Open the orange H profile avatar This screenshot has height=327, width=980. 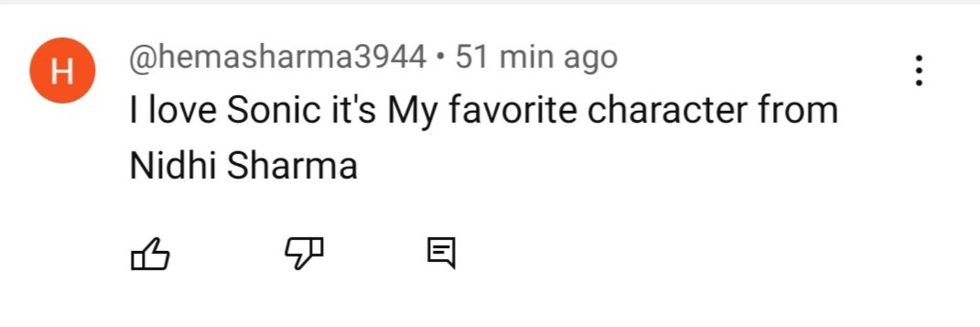(x=63, y=71)
